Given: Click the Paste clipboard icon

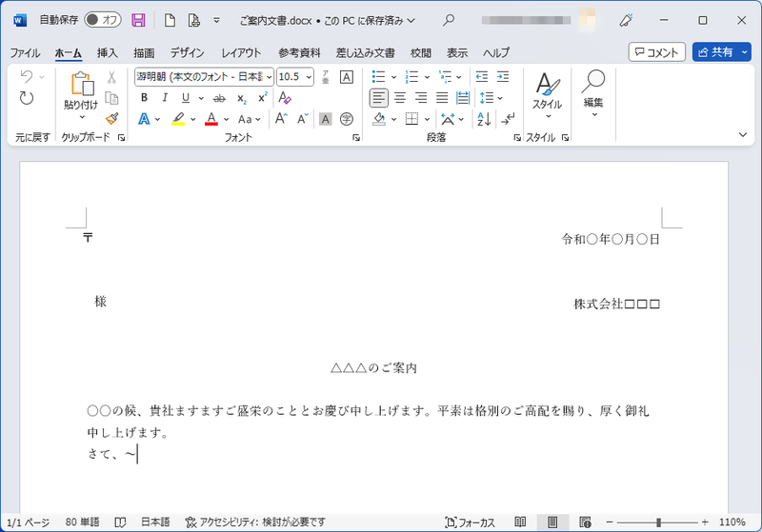Looking at the screenshot, I should click(82, 84).
